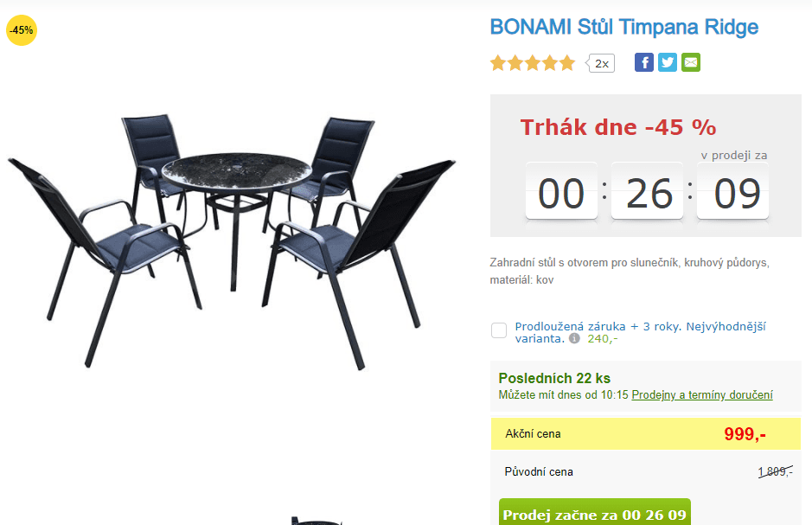Click the Akční cena 999,- price row

click(645, 434)
